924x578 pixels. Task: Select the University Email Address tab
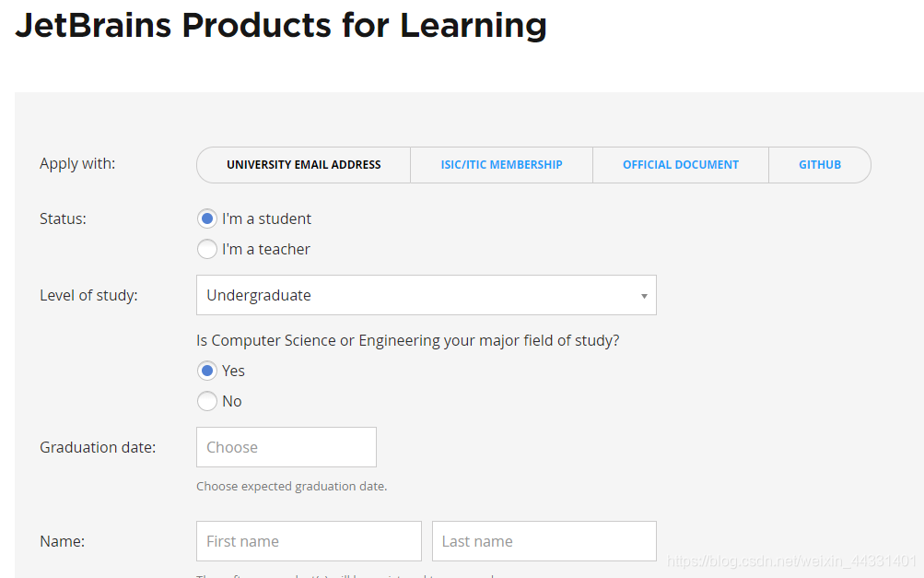(303, 165)
